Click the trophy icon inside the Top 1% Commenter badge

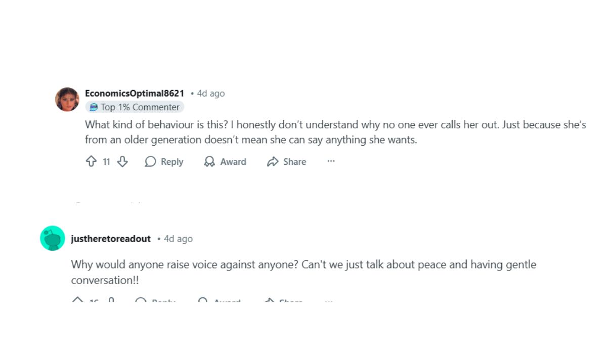pyautogui.click(x=93, y=107)
